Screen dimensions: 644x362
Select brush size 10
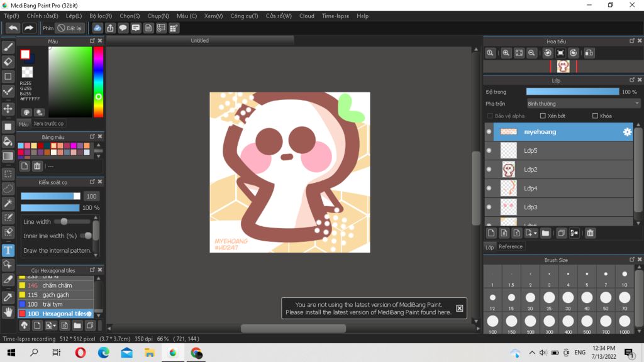pyautogui.click(x=625, y=278)
